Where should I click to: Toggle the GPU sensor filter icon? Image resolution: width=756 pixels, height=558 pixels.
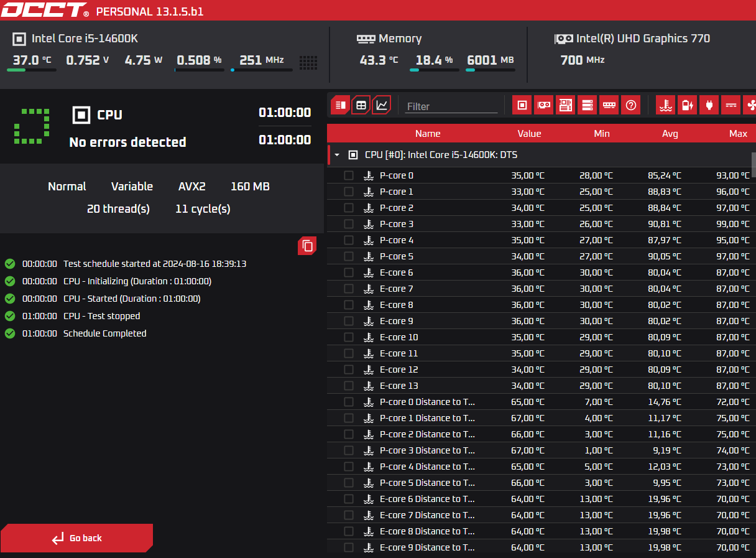(x=544, y=105)
